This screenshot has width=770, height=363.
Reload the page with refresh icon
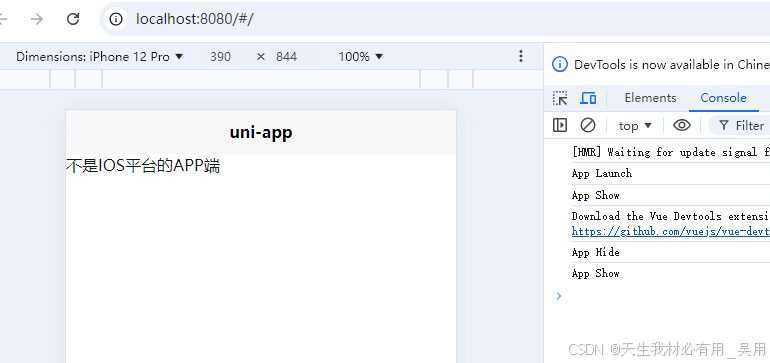[73, 19]
